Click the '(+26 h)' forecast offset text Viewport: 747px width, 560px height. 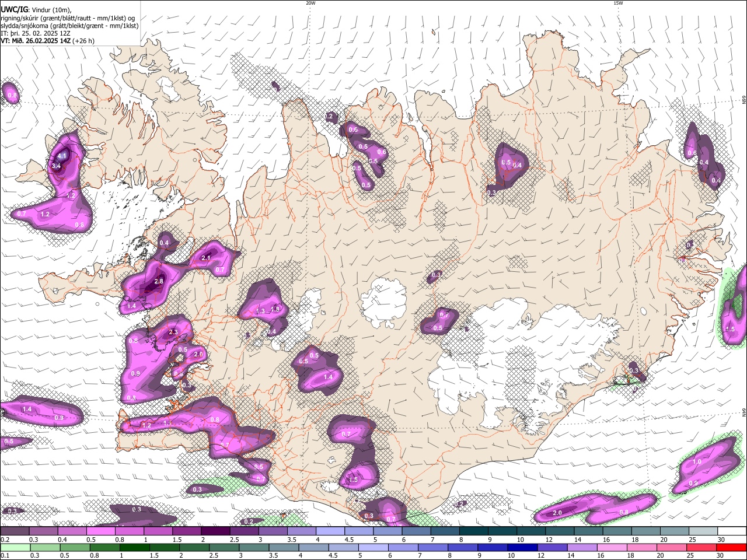[x=83, y=41]
